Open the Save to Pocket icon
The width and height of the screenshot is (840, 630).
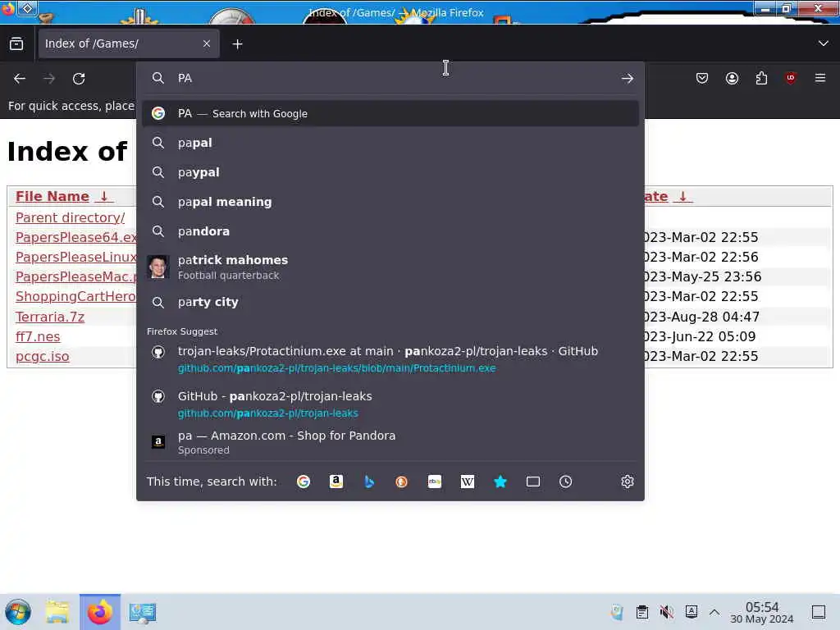(702, 79)
